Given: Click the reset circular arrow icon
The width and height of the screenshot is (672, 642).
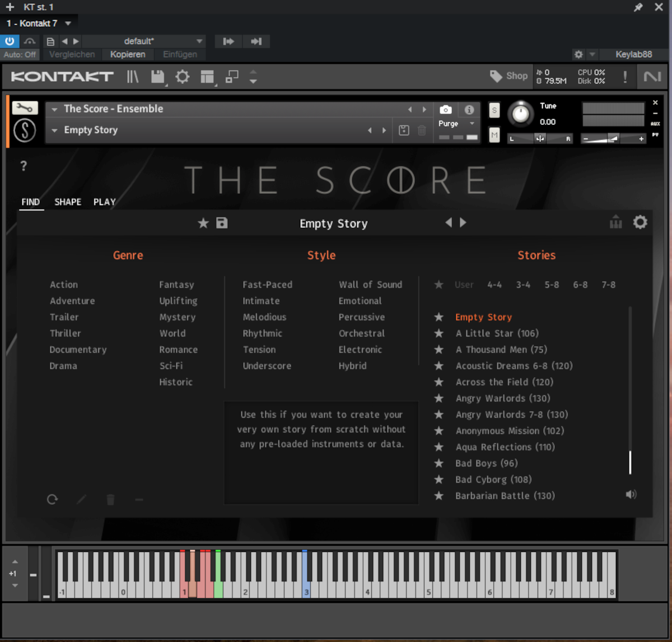Looking at the screenshot, I should click(x=52, y=499).
